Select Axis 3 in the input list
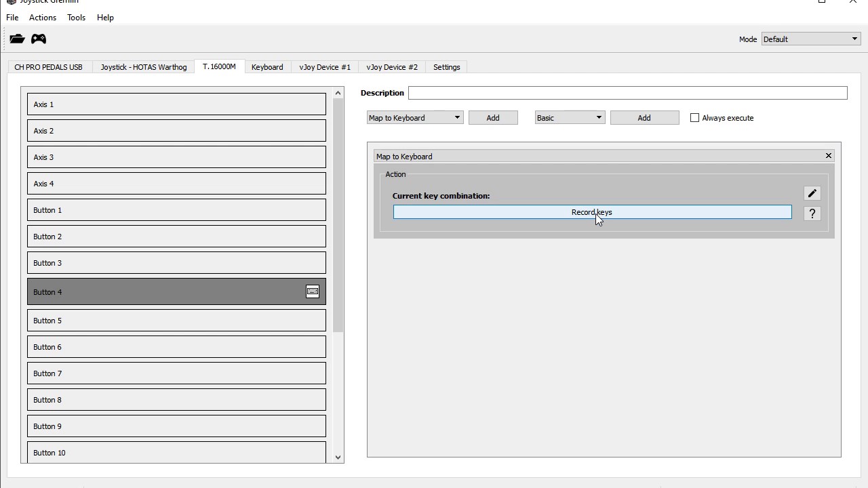 (x=176, y=157)
